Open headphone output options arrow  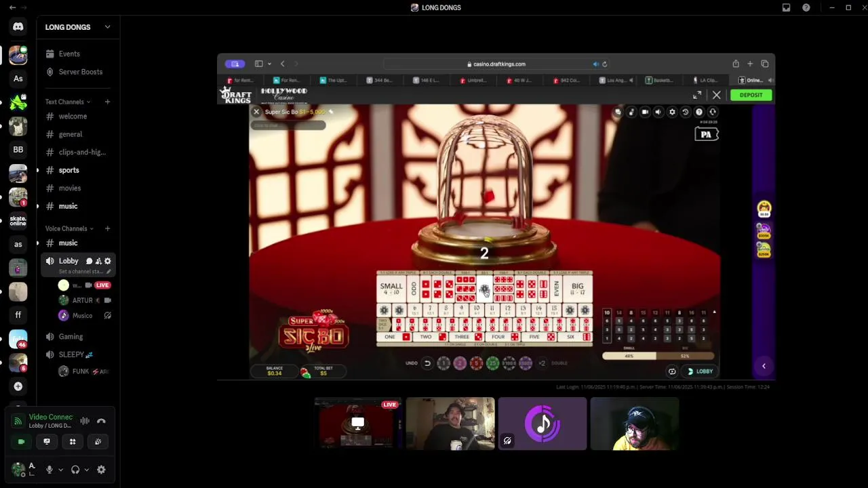click(x=86, y=470)
